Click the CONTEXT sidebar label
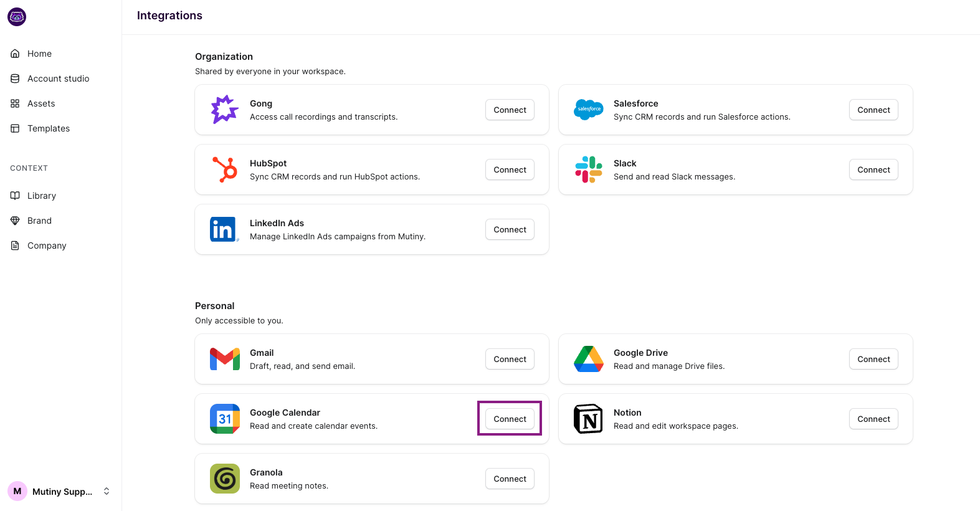The image size is (980, 511). 29,168
